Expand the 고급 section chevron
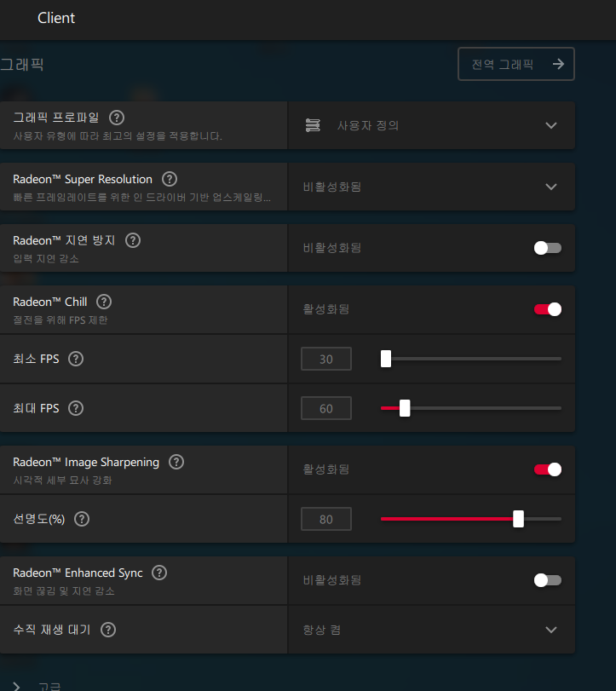Image resolution: width=616 pixels, height=691 pixels. (x=16, y=686)
